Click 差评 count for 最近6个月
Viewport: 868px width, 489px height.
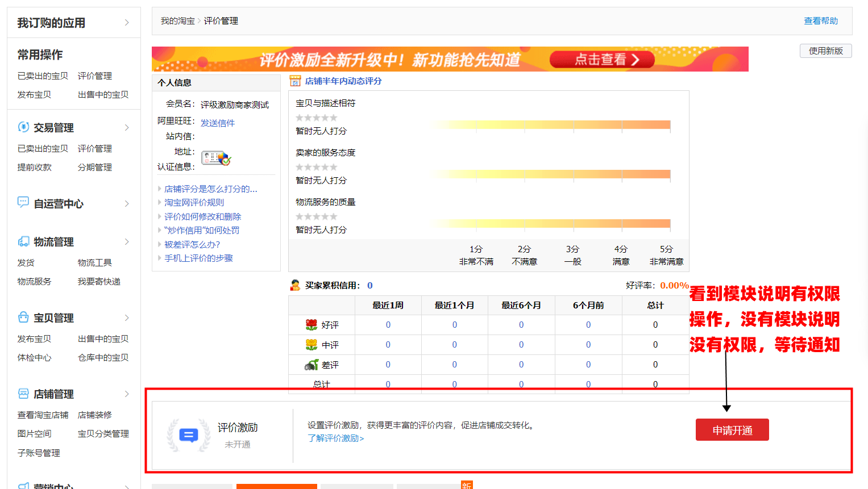[521, 365]
